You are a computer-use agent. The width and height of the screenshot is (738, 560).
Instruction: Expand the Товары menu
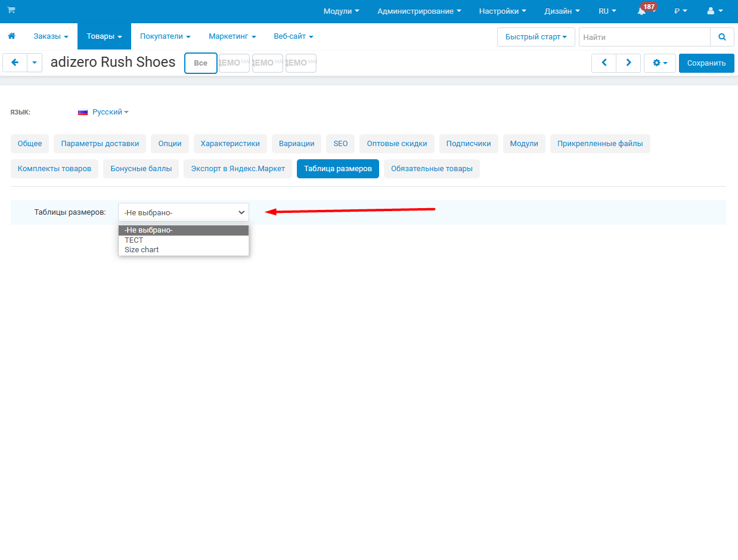click(x=104, y=36)
